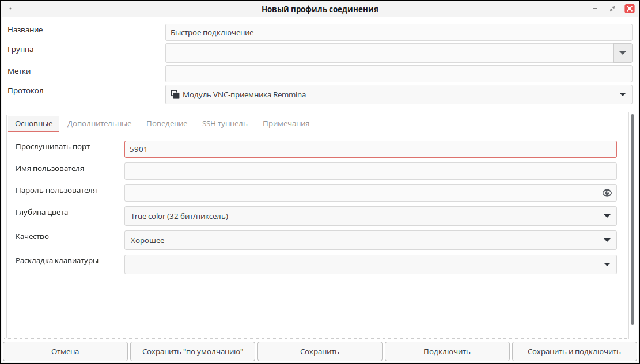Select the SSH туннель tab
Screen dimensions: 640x364
click(x=225, y=123)
